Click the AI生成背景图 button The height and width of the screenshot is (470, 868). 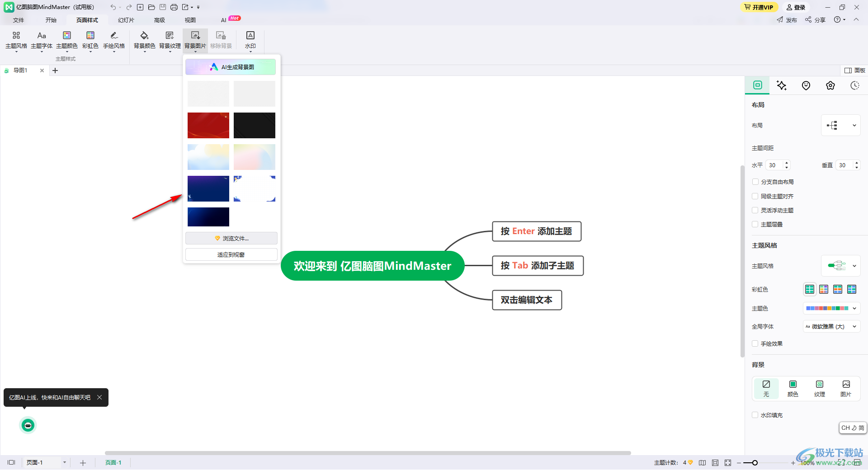231,67
